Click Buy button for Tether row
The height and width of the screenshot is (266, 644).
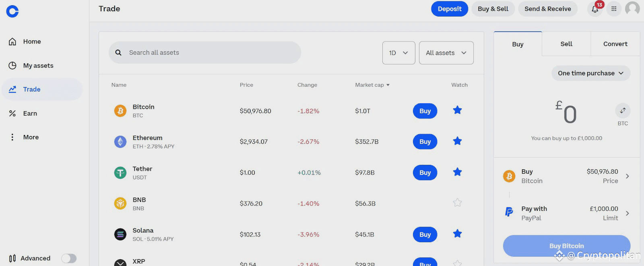click(x=425, y=172)
